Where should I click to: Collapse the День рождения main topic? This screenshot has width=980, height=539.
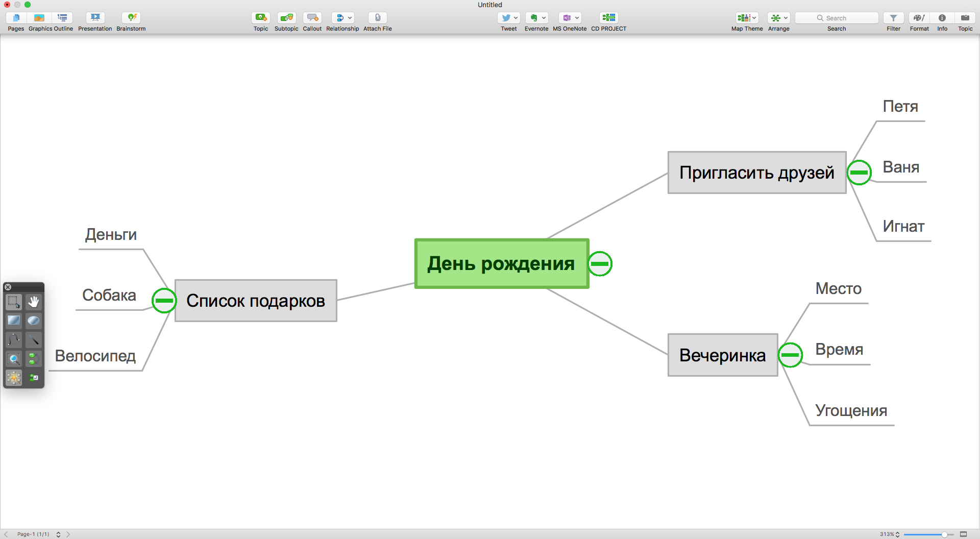600,264
